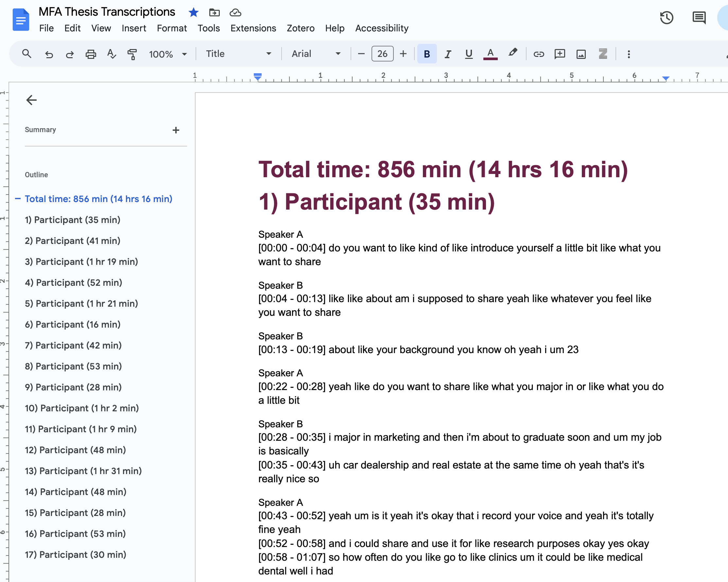Click the move to folder icon

(215, 12)
